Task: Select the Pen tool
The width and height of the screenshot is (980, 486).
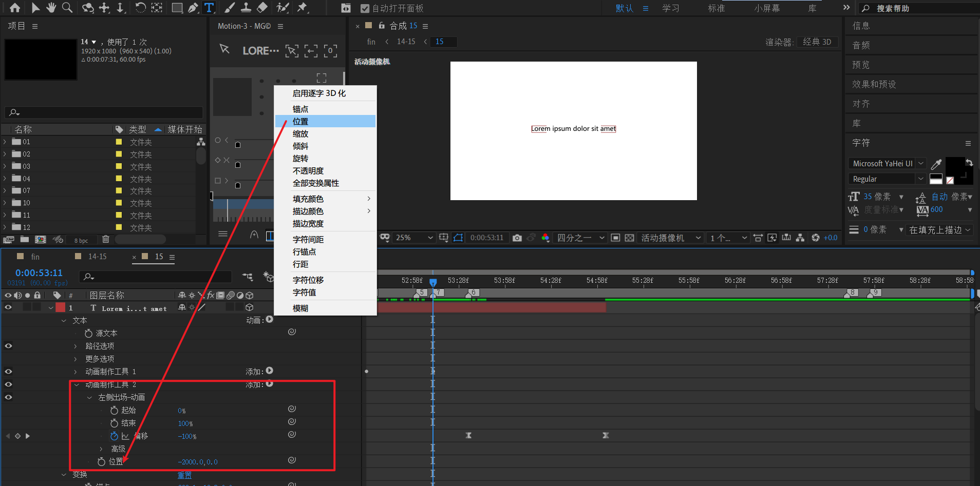Action: click(x=193, y=8)
